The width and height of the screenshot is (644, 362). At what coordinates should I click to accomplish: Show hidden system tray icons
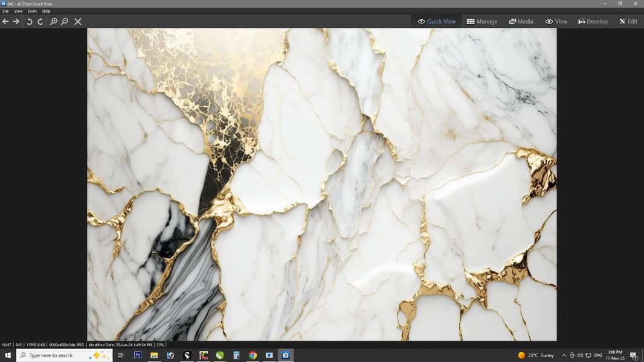(x=564, y=355)
